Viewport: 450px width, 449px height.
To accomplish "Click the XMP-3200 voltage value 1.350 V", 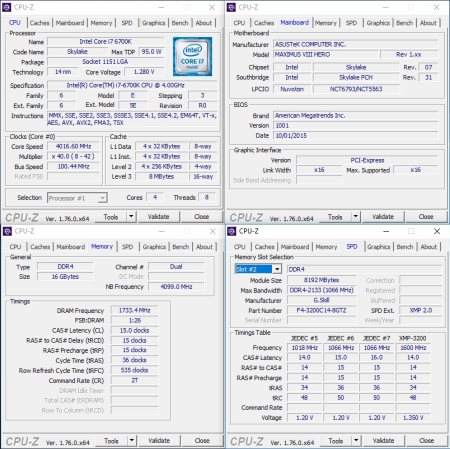I will click(413, 418).
